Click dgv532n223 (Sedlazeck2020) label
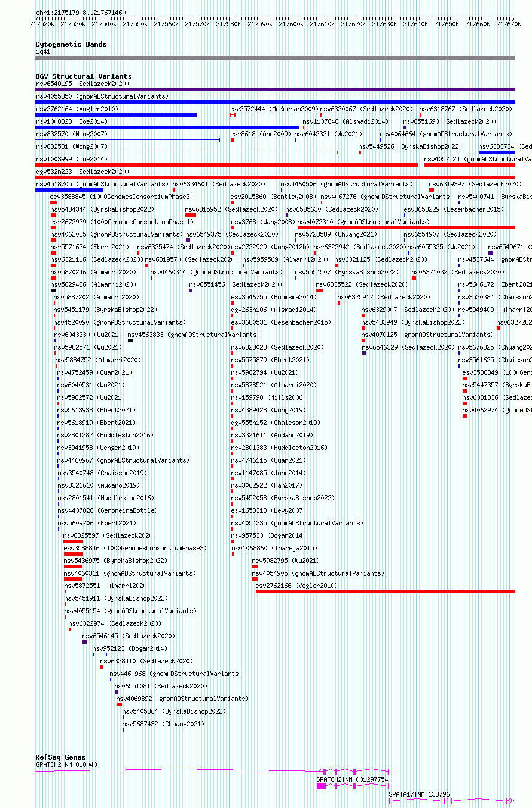532x808 pixels. (x=82, y=172)
